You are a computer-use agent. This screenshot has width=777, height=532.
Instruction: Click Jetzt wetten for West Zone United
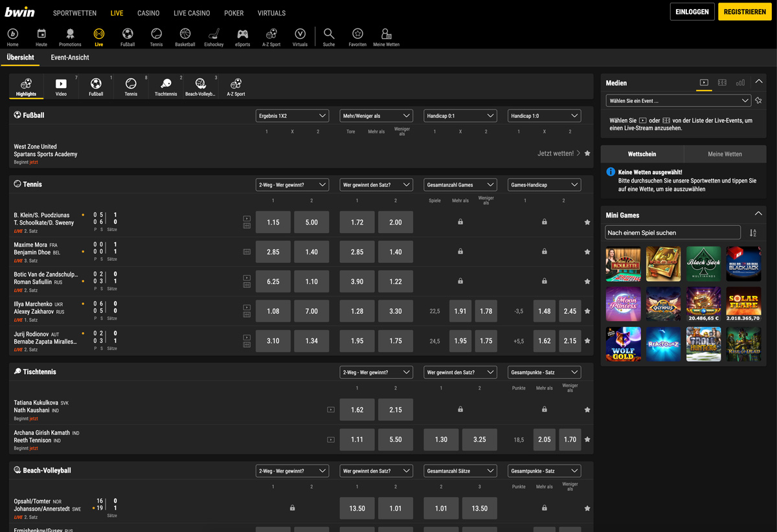pos(559,153)
